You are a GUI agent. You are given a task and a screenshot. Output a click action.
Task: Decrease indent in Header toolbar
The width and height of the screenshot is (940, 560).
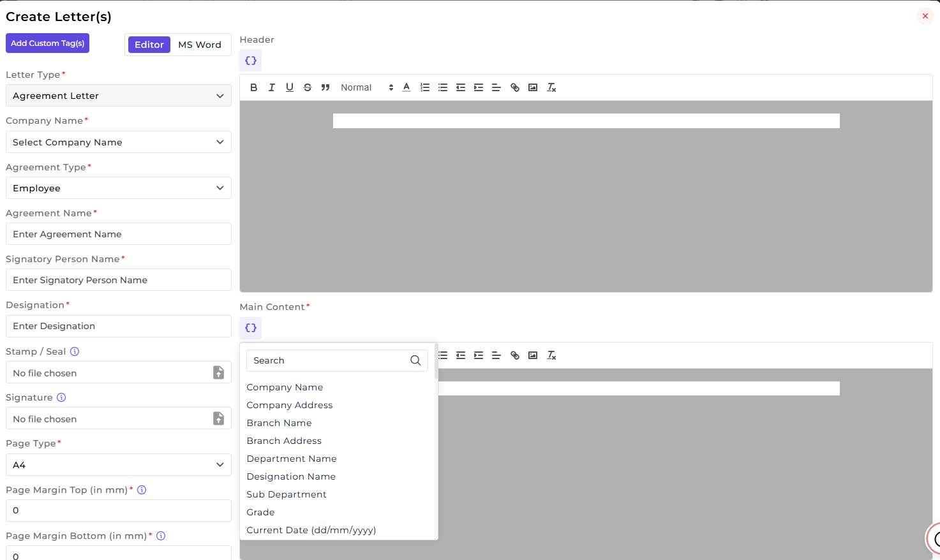point(461,87)
